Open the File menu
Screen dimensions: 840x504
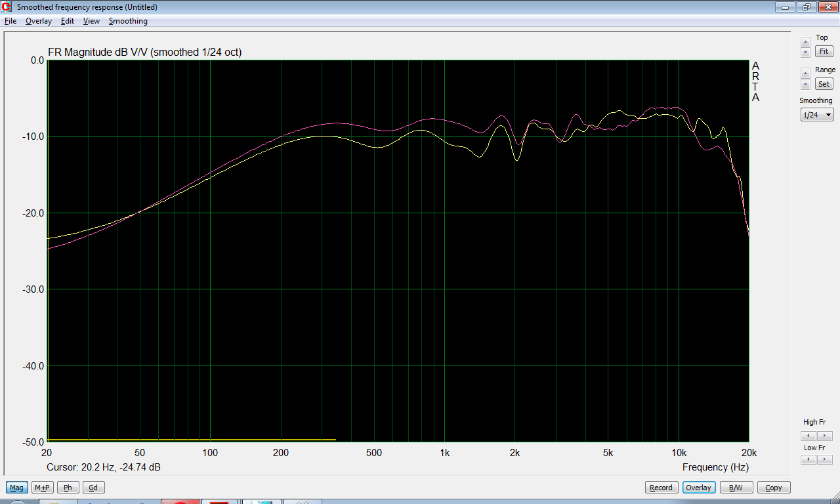coord(10,21)
